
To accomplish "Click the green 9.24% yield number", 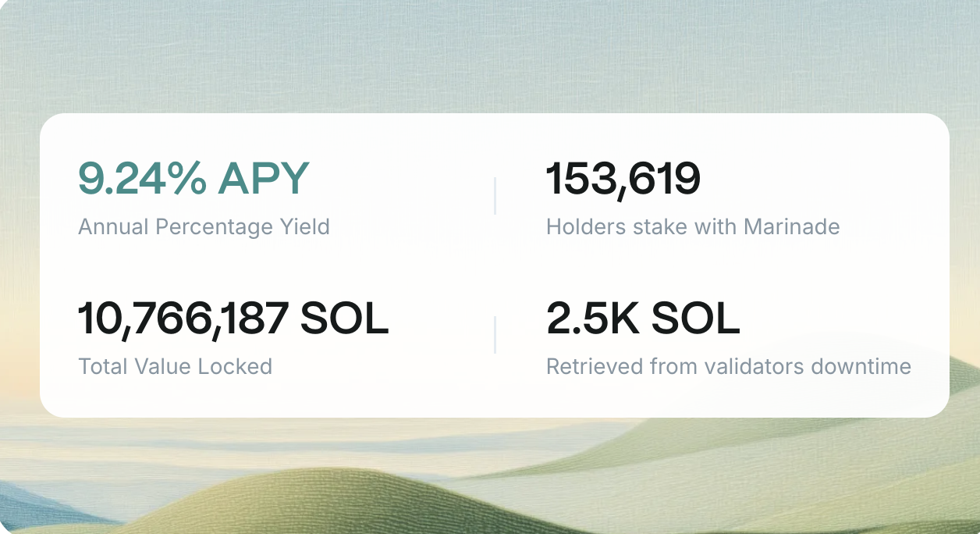I will coord(142,180).
